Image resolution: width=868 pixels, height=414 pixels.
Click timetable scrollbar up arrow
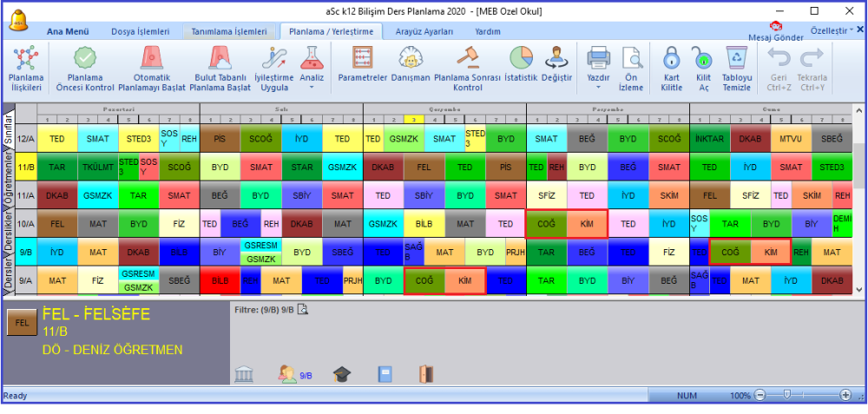tap(858, 108)
